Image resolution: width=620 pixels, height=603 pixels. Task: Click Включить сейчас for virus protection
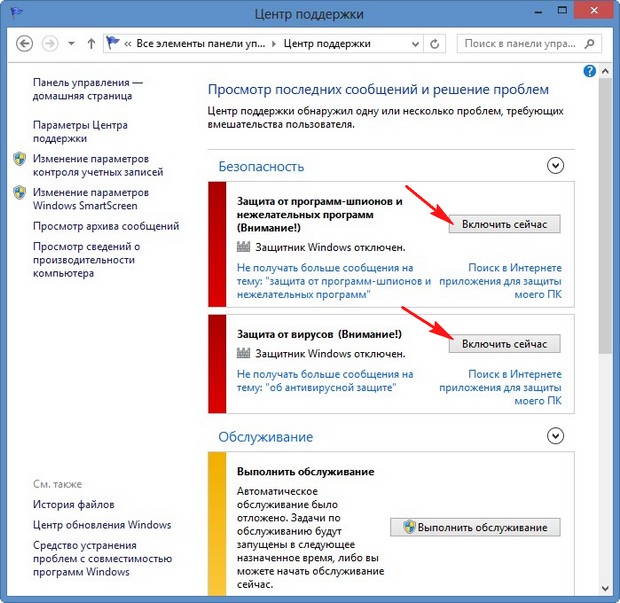(504, 344)
